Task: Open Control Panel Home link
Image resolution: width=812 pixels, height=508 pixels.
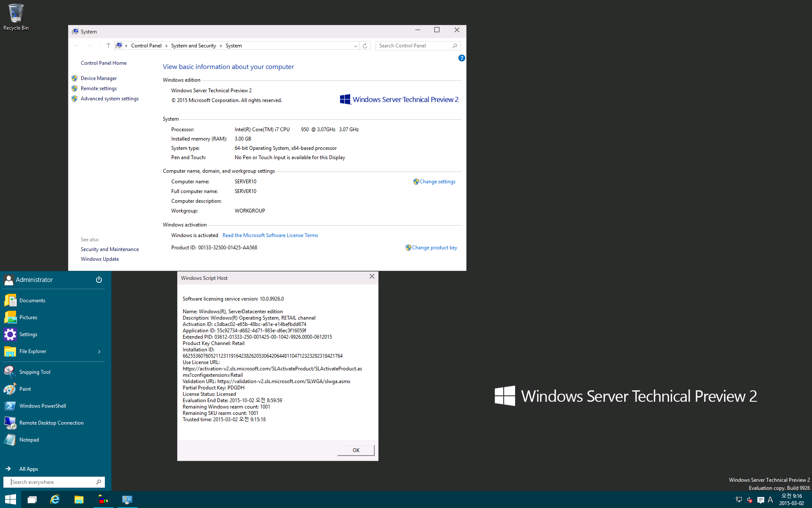Action: point(104,63)
